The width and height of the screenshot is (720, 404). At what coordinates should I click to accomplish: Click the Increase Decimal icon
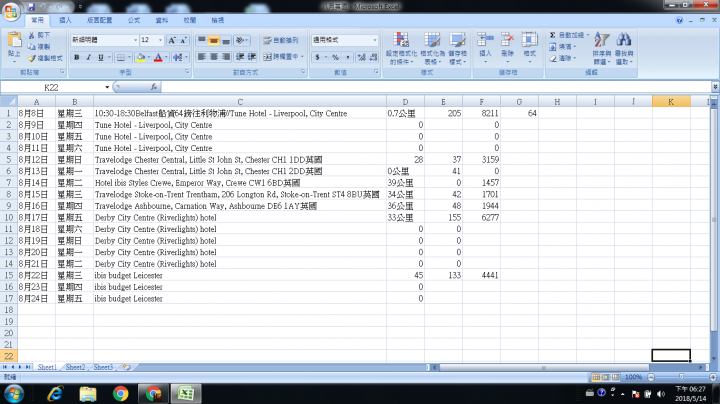point(361,57)
